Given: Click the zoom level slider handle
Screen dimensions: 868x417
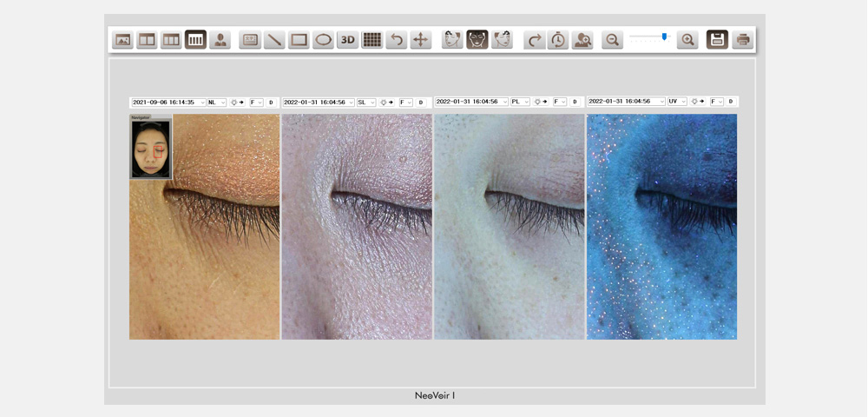Looking at the screenshot, I should pos(665,36).
